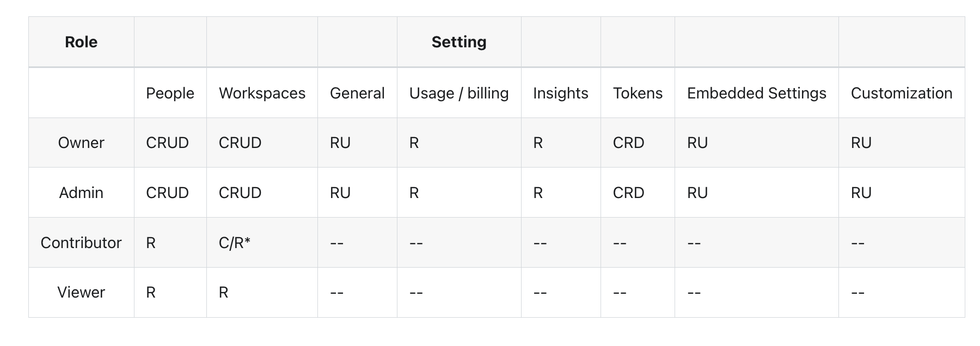Select the Workspaces column label
This screenshot has width=980, height=346.
coord(262,93)
